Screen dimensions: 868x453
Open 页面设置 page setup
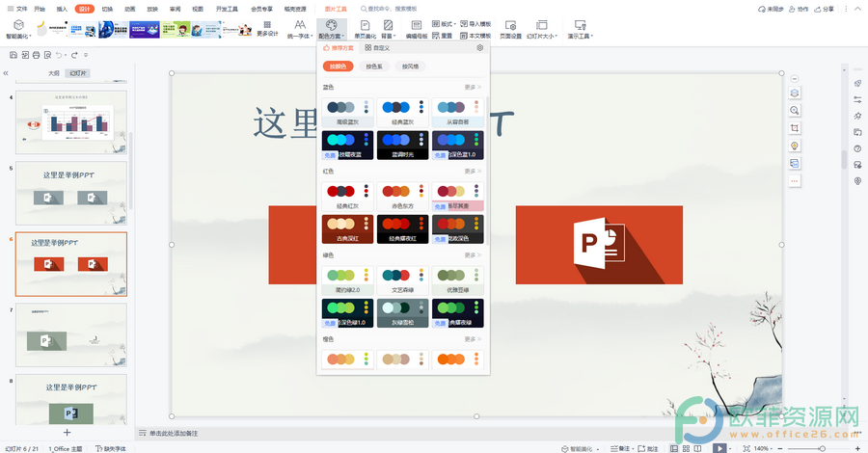click(510, 29)
